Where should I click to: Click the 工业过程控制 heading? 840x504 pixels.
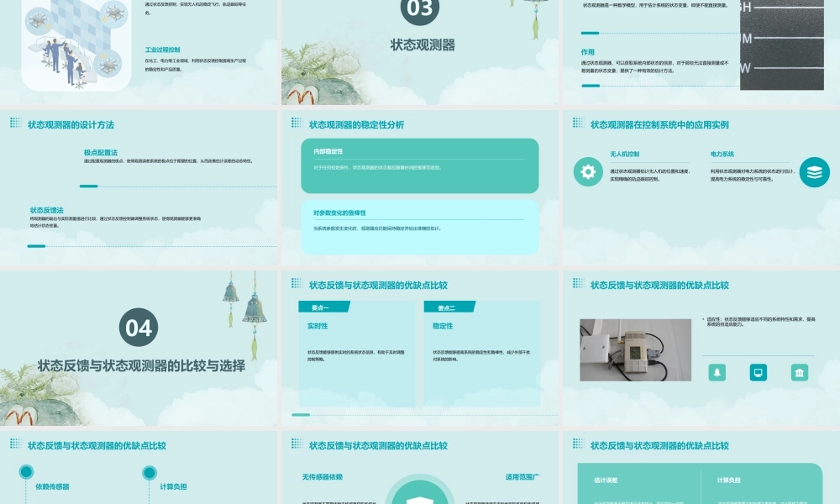tap(162, 50)
